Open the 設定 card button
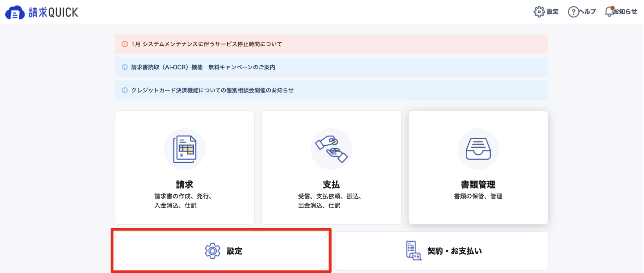Image resolution: width=644 pixels, height=273 pixels. pos(221,251)
